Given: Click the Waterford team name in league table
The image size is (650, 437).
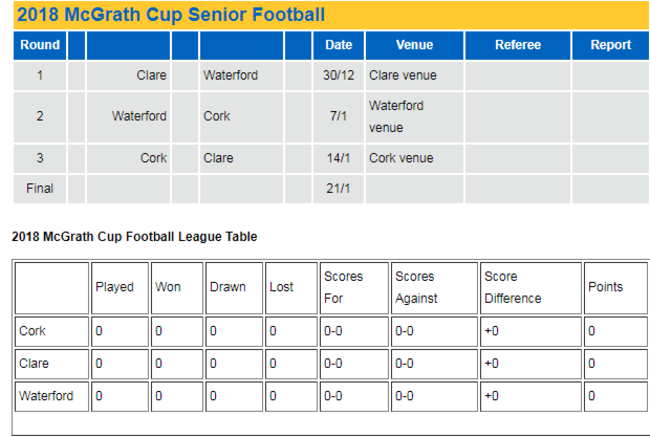Looking at the screenshot, I should tap(46, 396).
